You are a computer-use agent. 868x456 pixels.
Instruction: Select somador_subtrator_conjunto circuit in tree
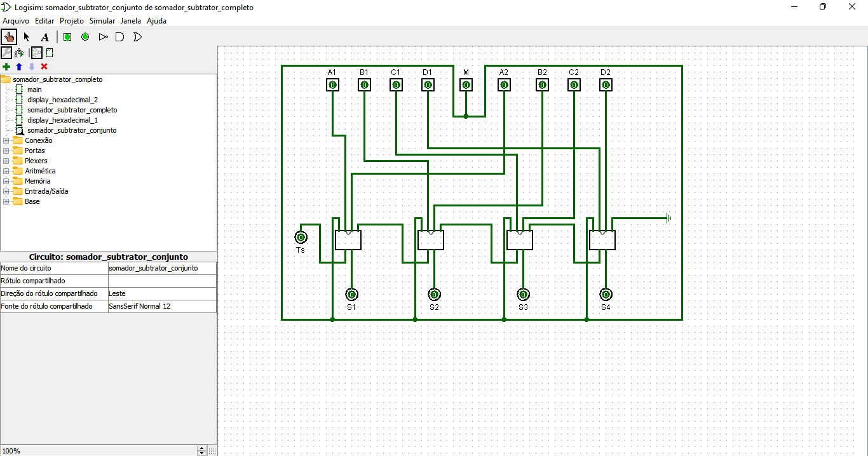(x=72, y=130)
